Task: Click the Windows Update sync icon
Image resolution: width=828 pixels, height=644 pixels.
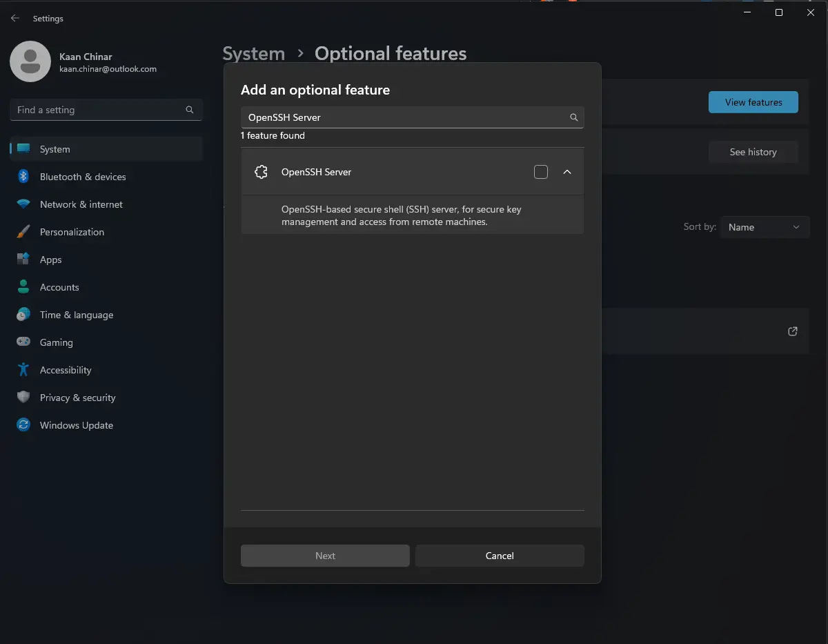Action: 23,425
